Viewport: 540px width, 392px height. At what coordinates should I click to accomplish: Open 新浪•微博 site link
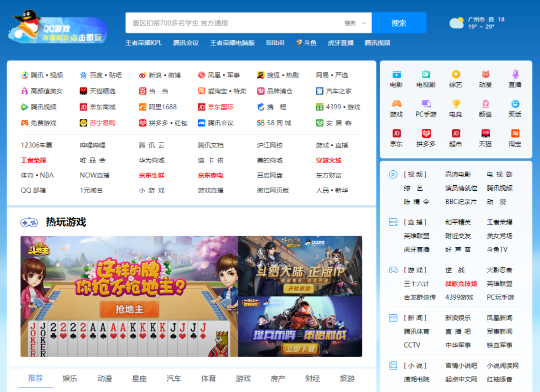[160, 75]
